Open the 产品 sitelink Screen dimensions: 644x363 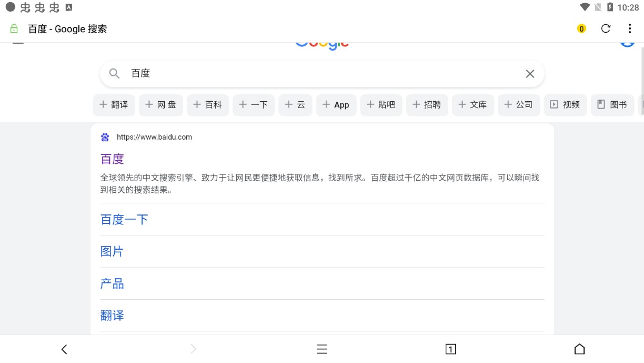(112, 284)
